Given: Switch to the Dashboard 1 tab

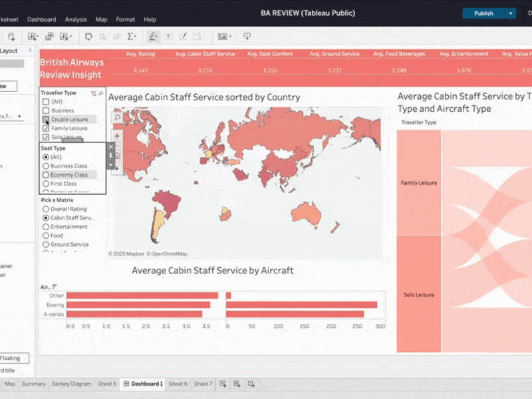Looking at the screenshot, I should click(143, 384).
